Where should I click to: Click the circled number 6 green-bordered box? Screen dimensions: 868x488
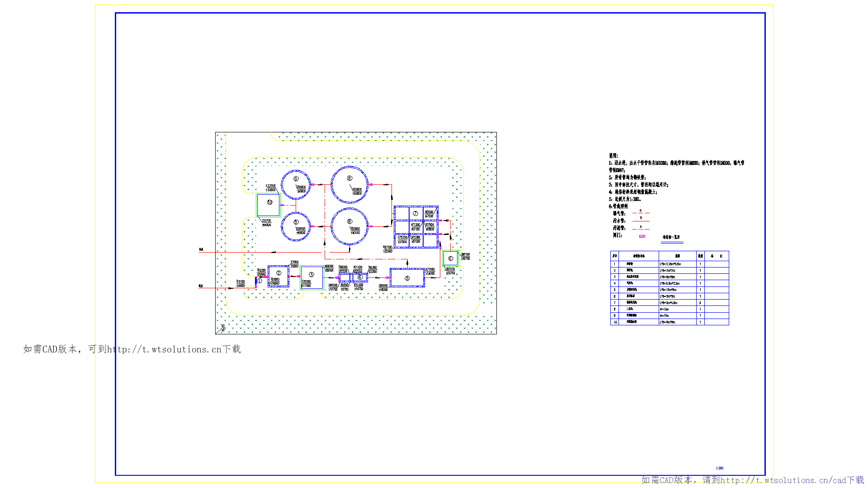point(450,258)
